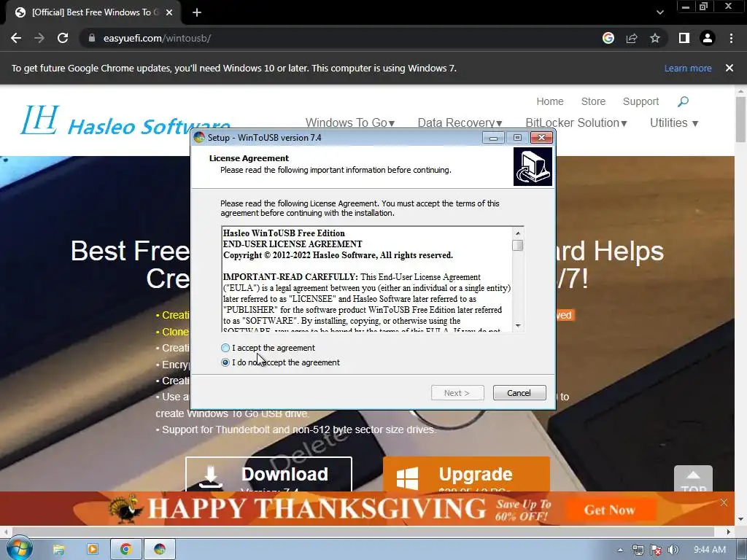The image size is (747, 560).
Task: Click site search magnifier icon
Action: click(683, 101)
